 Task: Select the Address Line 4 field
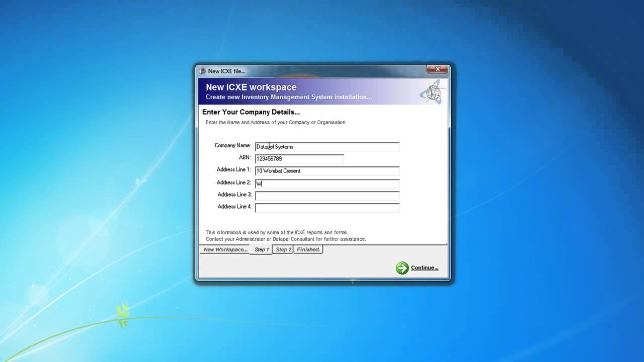[327, 208]
